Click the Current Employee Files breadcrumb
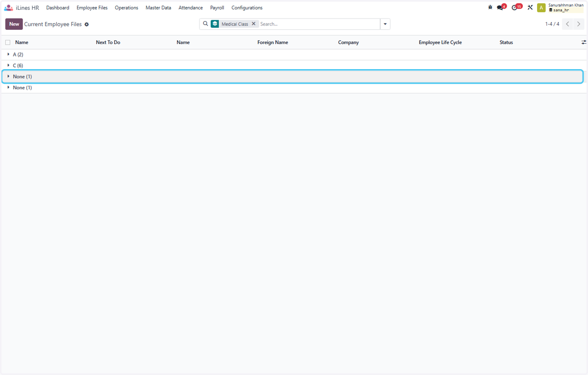Viewport: 588px width, 375px height. pos(53,24)
